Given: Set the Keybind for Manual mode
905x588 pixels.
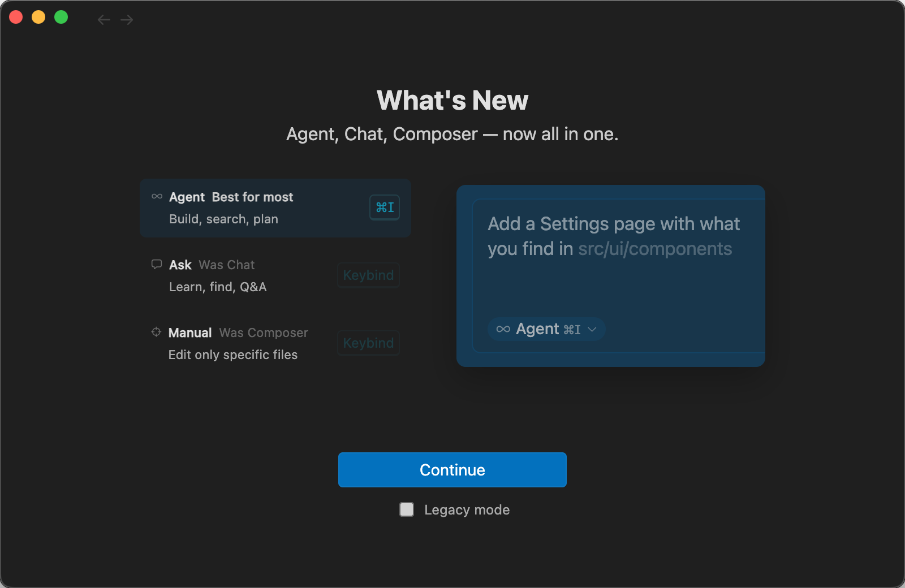Looking at the screenshot, I should coord(368,343).
